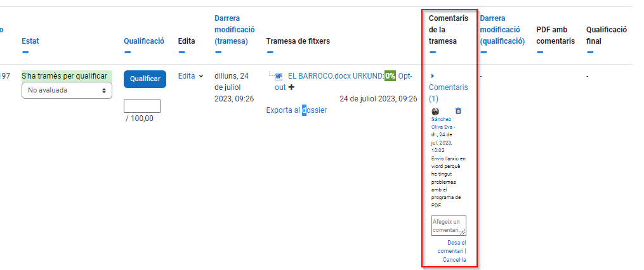Sort by Darrera modificació (tramesa) header
Viewport: 644px width, 270px height.
234,29
